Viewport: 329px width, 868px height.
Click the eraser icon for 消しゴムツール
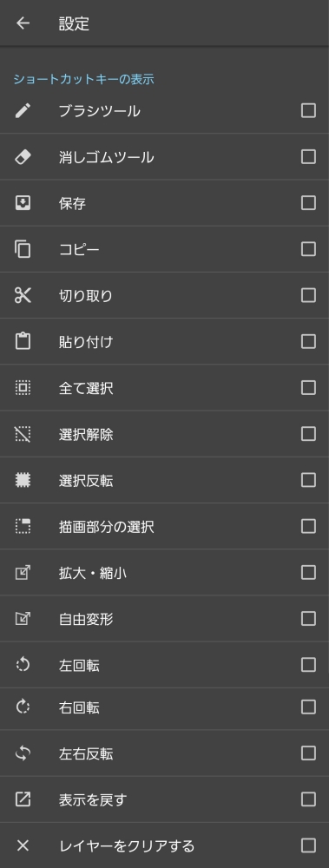click(x=23, y=157)
